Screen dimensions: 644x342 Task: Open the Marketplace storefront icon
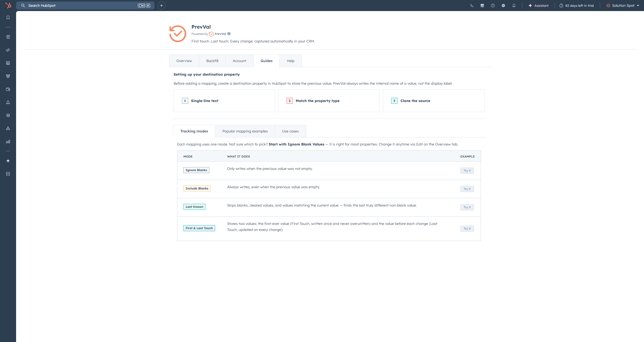pyautogui.click(x=482, y=6)
